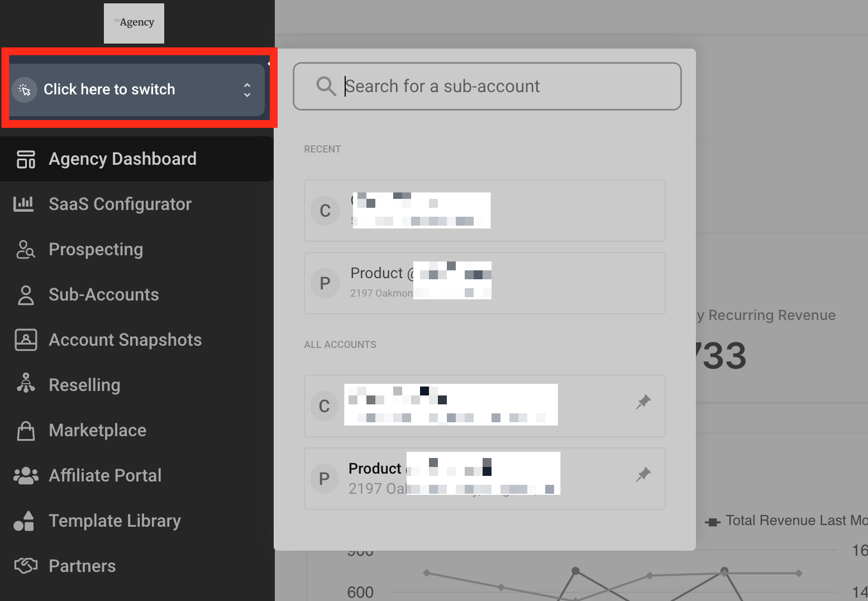
Task: Open the 'Click here to switch' account switcher
Action: pyautogui.click(x=109, y=89)
